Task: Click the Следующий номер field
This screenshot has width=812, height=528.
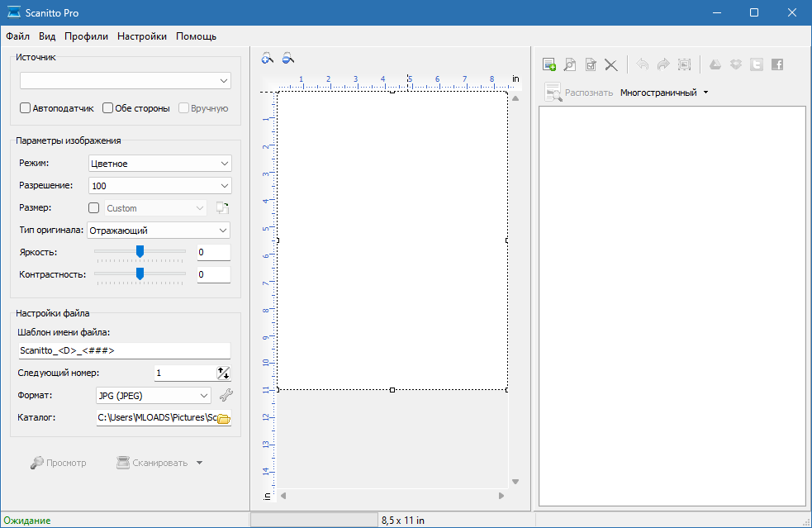Action: click(x=185, y=373)
